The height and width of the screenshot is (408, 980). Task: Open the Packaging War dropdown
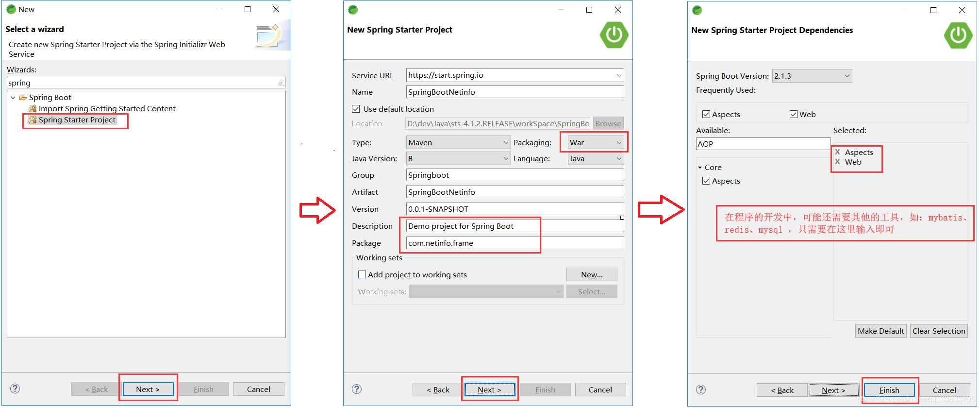point(619,142)
